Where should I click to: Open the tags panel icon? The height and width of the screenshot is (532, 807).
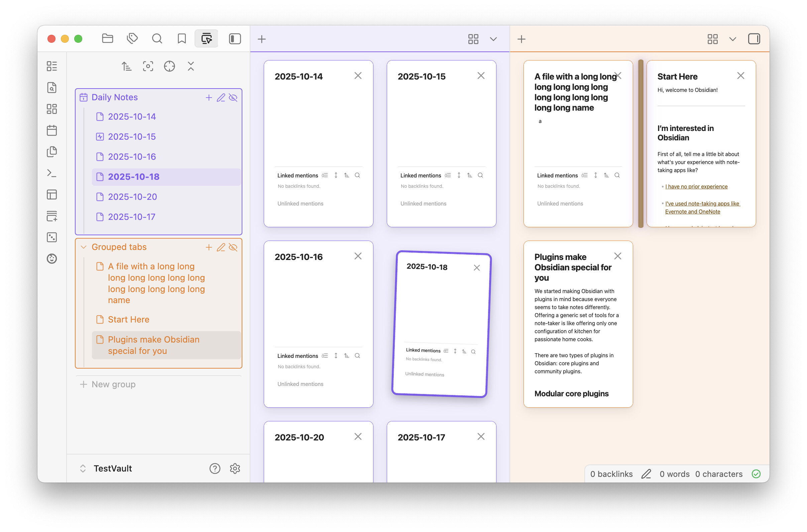132,39
